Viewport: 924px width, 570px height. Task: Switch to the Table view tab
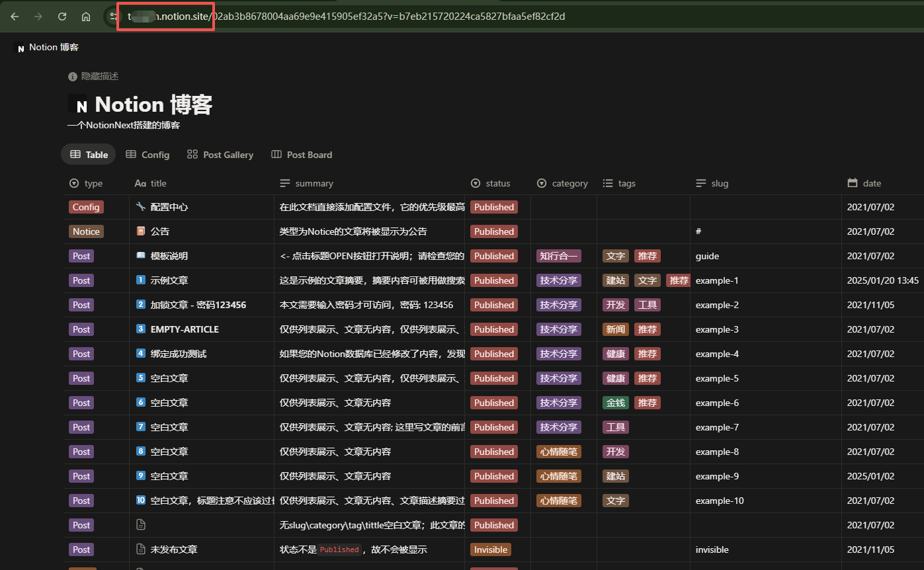pos(88,155)
